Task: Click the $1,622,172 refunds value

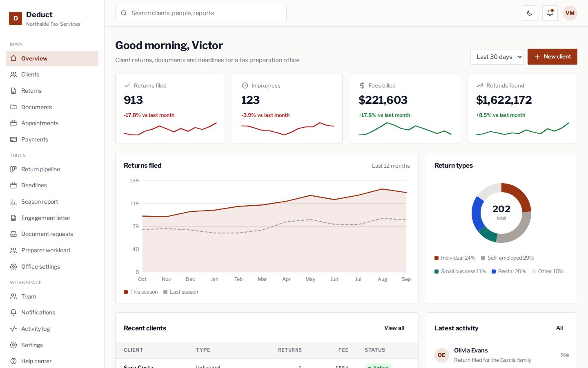Action: [x=504, y=100]
